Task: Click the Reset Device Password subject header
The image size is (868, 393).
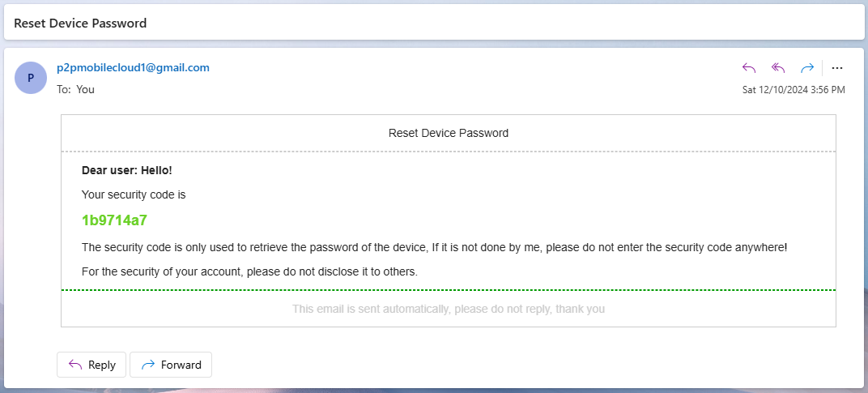Action: 80,23
